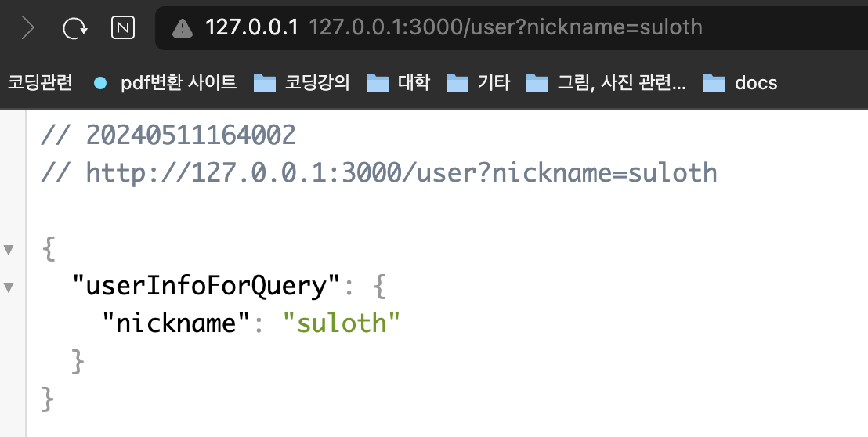868x437 pixels.
Task: Focus the address bar URL text
Action: [505, 27]
